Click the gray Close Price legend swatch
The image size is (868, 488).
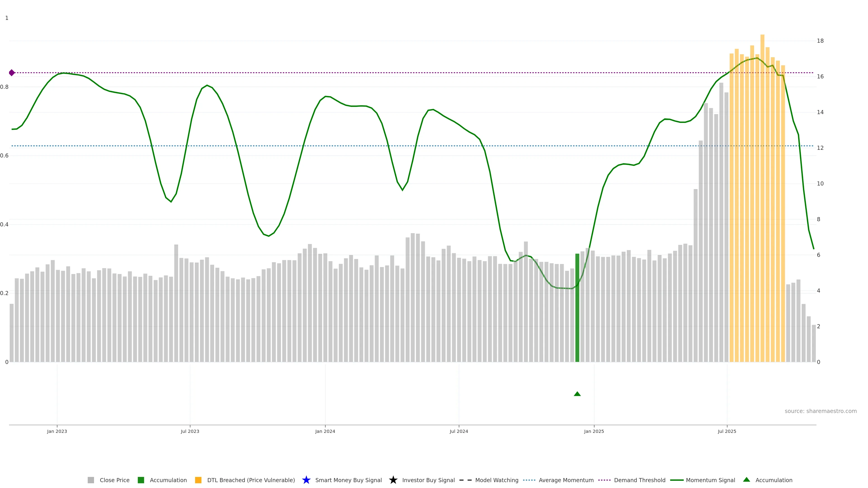click(x=91, y=480)
